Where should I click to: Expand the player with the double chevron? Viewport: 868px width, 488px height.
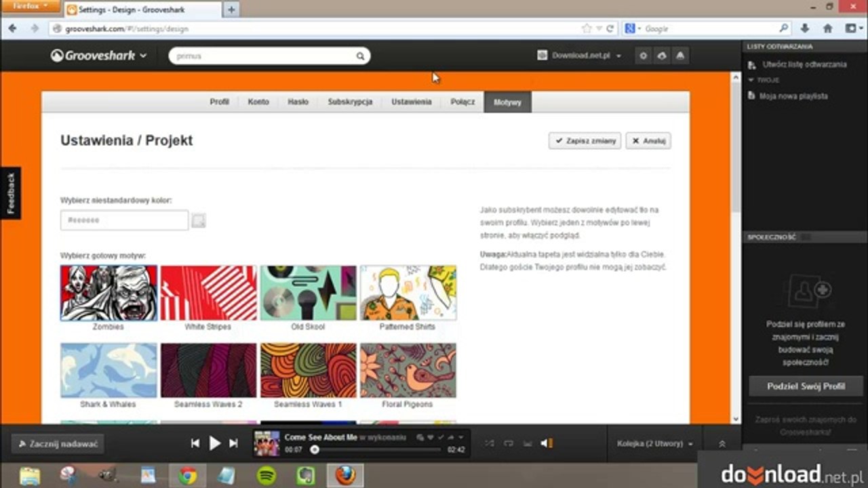click(722, 444)
